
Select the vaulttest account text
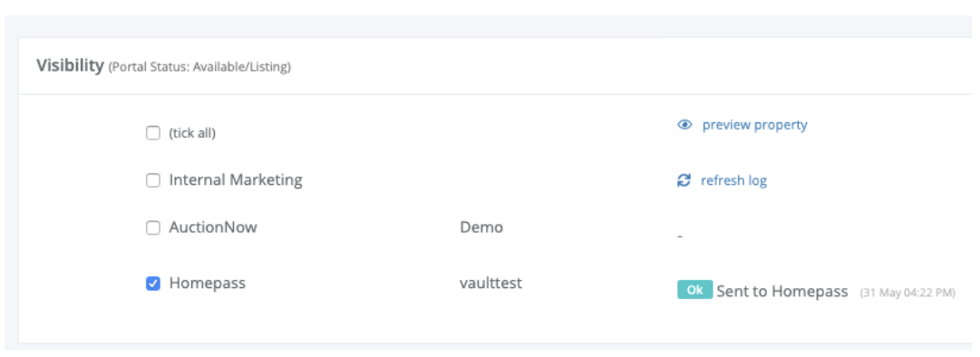[x=490, y=284]
